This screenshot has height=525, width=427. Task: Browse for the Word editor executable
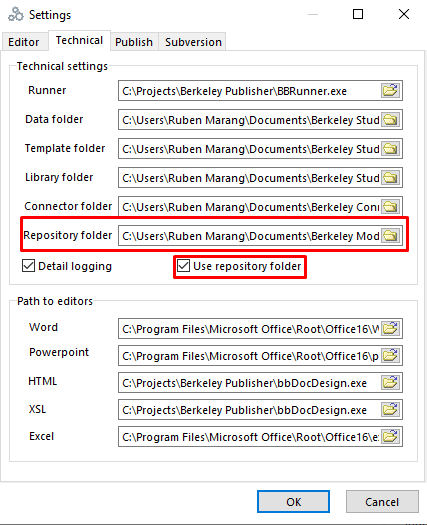click(x=390, y=328)
